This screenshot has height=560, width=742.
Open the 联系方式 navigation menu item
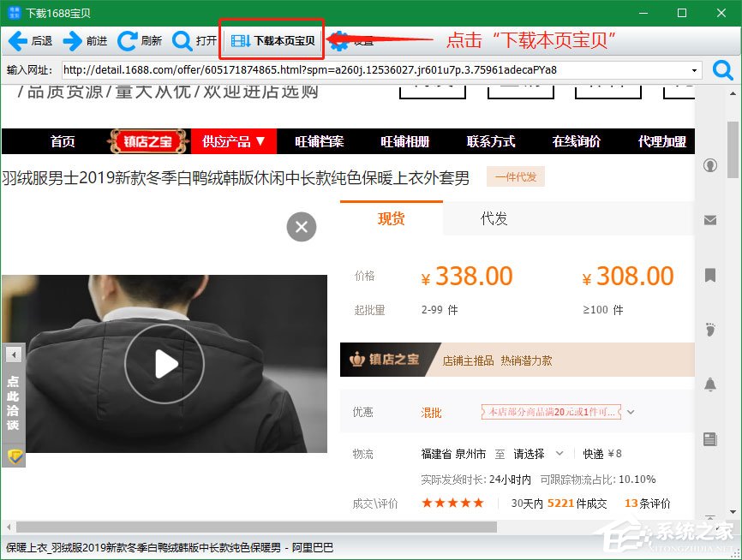(490, 141)
